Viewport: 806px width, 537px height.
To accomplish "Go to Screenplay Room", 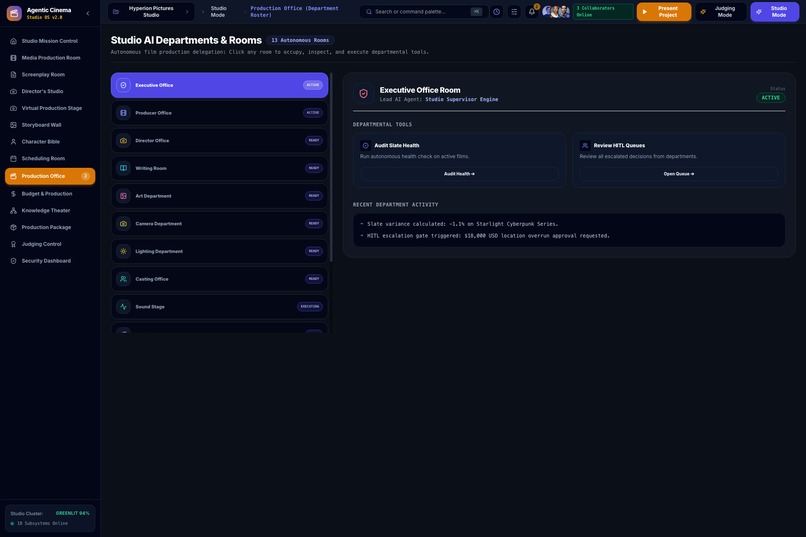I will 50,75.
